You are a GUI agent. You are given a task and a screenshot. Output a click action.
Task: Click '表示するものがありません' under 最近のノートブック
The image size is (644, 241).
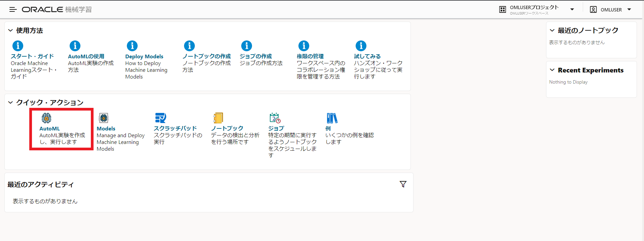click(x=577, y=42)
